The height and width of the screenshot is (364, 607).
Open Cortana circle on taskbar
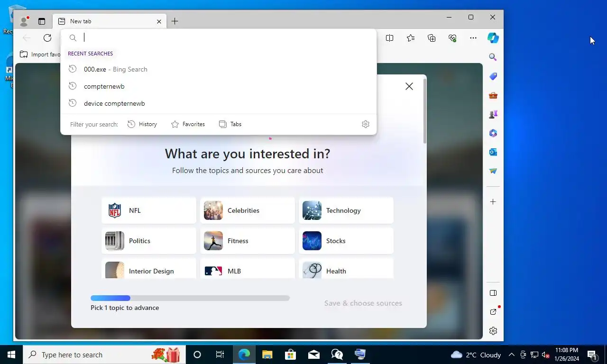click(197, 355)
